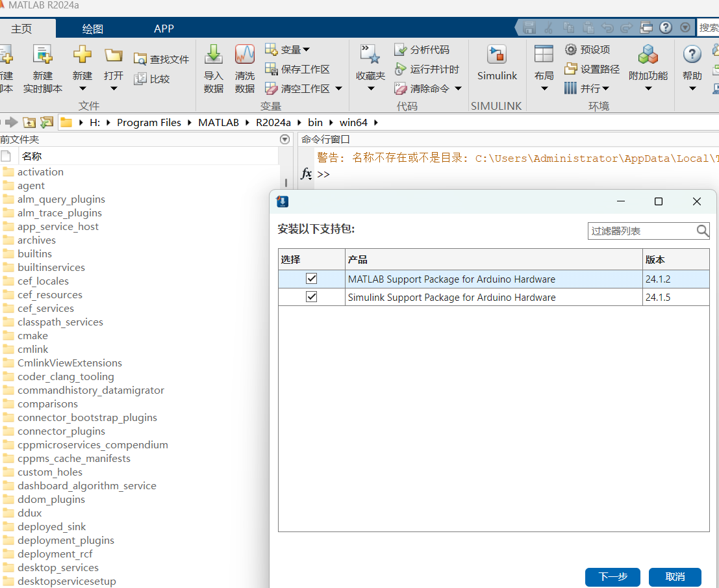Open Preferences (预设项) gear icon
The image size is (719, 588).
click(x=570, y=49)
